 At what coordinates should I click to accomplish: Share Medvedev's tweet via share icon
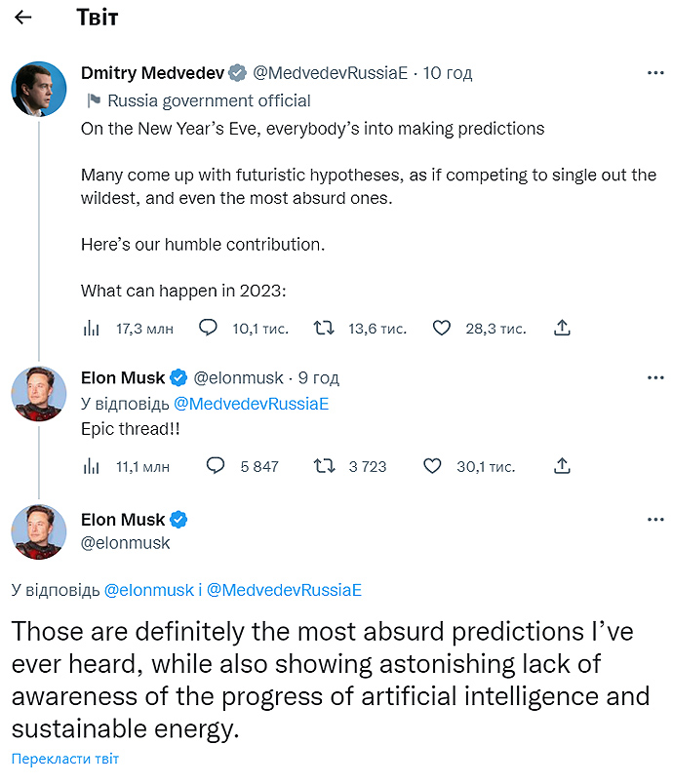[562, 329]
